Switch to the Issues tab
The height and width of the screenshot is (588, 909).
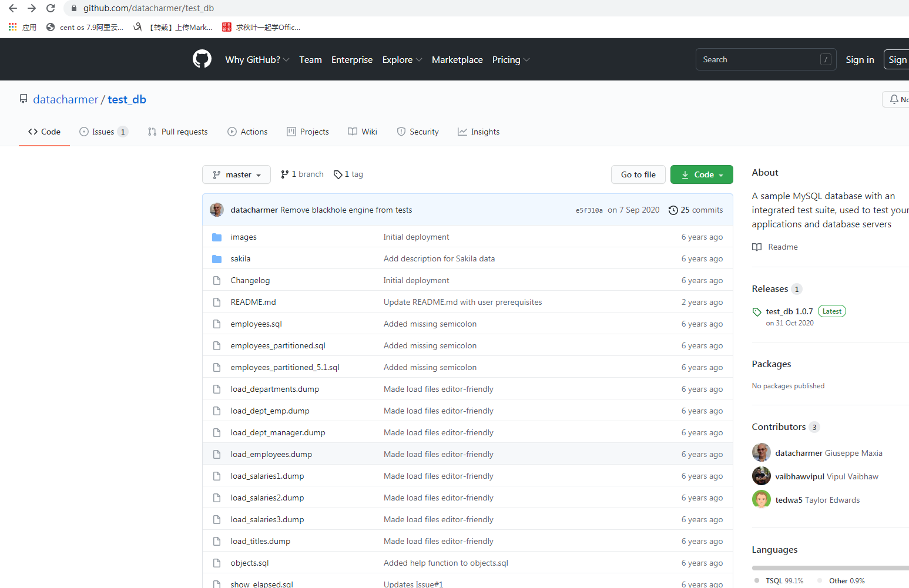[x=103, y=132]
